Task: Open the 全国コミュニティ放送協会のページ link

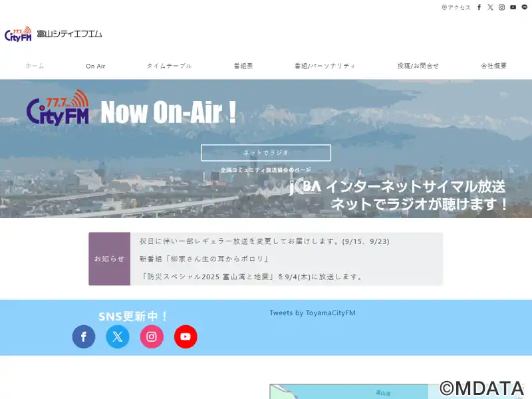Action: click(265, 170)
